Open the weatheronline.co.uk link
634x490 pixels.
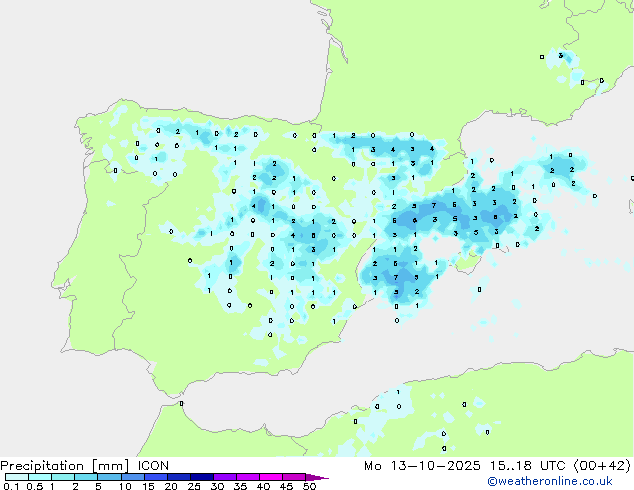550,481
